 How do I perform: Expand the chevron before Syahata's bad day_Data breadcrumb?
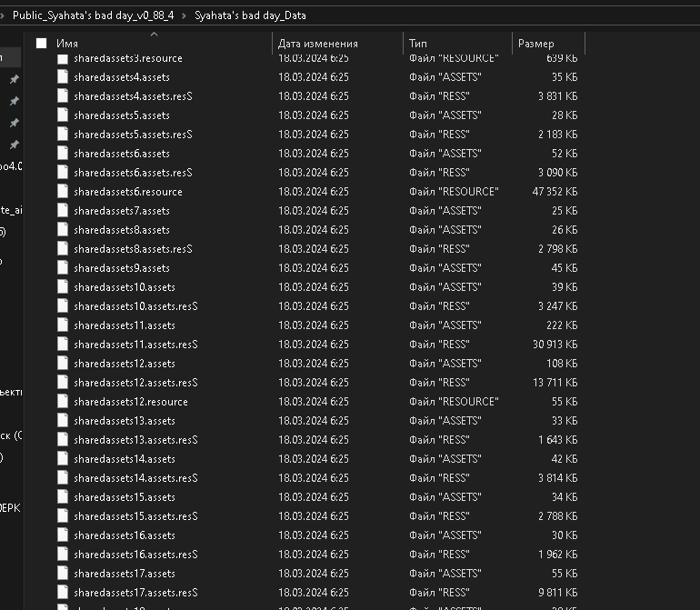coord(185,15)
